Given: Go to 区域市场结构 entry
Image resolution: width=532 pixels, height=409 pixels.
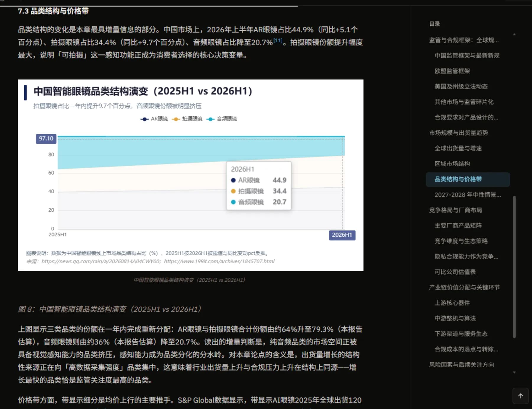Looking at the screenshot, I should point(452,164).
